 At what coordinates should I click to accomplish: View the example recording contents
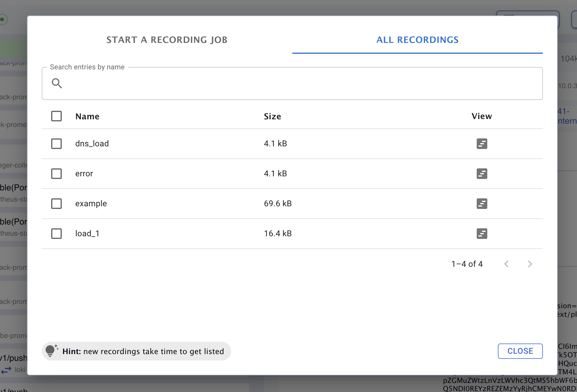481,204
